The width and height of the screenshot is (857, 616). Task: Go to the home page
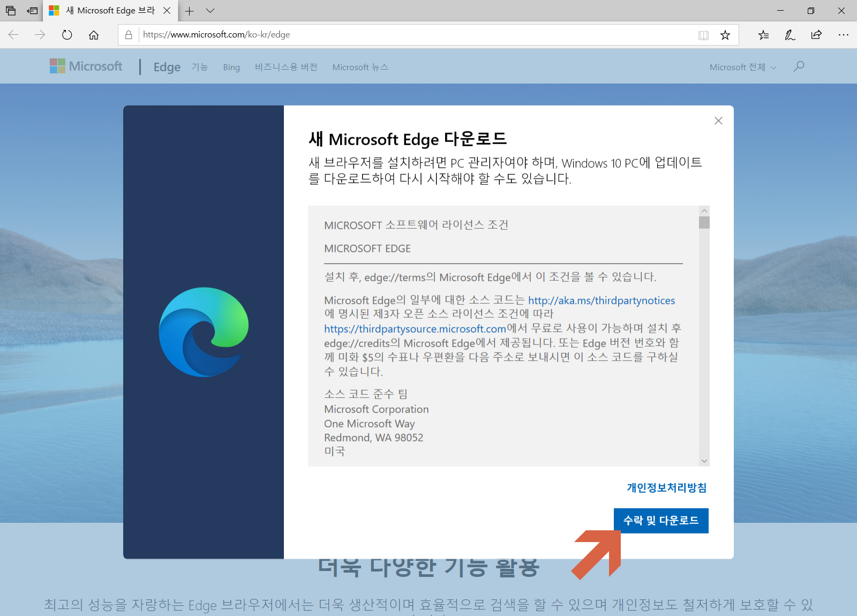(94, 35)
